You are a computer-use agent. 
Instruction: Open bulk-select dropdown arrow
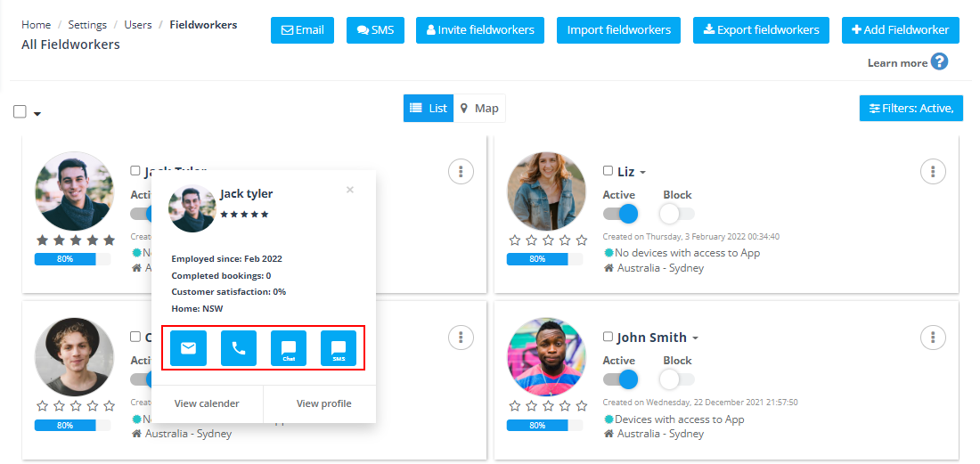coord(37,114)
